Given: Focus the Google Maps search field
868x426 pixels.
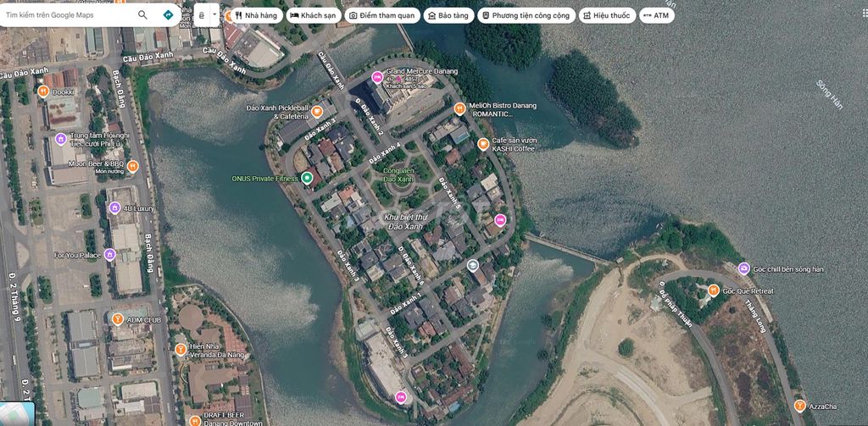Looking at the screenshot, I should click(x=68, y=15).
